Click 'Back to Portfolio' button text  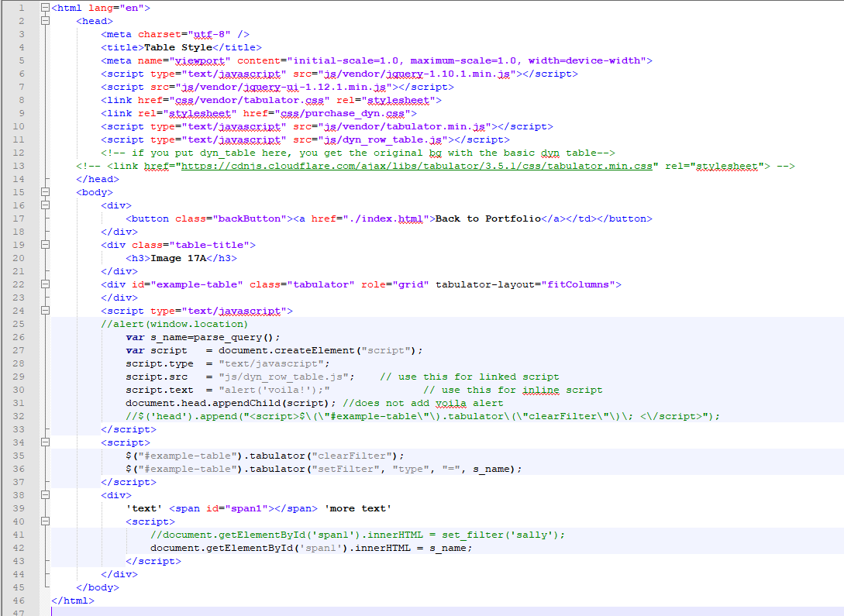click(488, 219)
